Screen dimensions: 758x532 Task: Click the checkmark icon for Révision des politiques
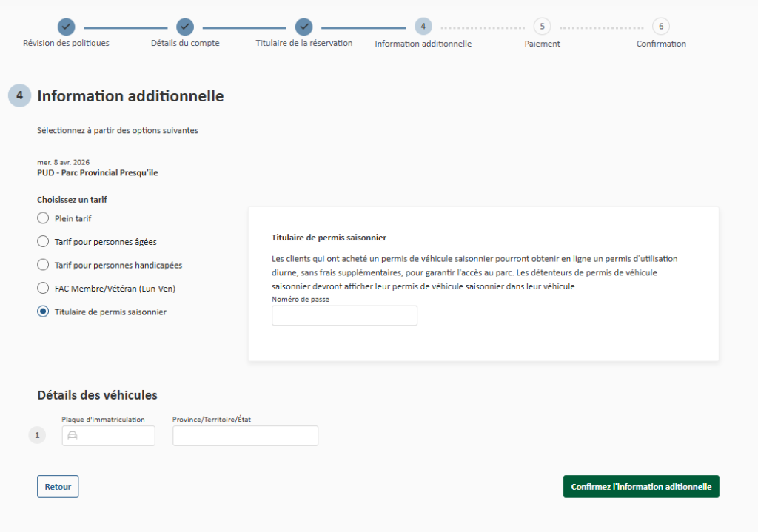click(66, 26)
